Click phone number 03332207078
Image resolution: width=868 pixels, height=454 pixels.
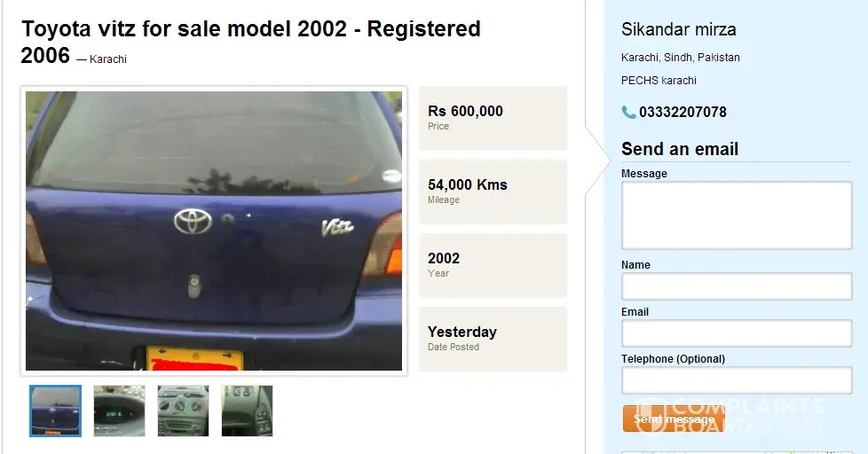[683, 113]
